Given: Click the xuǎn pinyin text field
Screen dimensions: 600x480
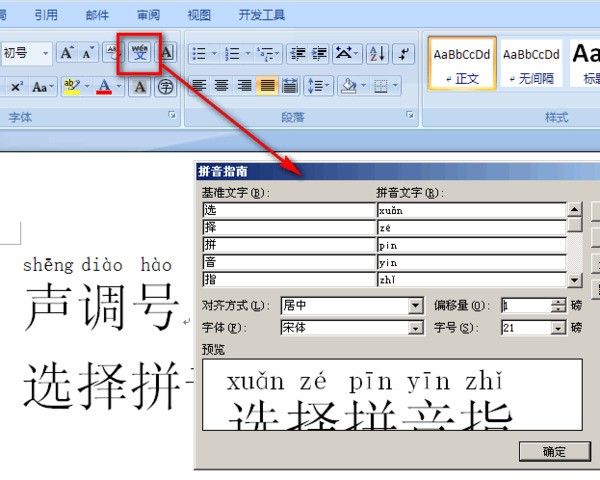Looking at the screenshot, I should coord(468,210).
